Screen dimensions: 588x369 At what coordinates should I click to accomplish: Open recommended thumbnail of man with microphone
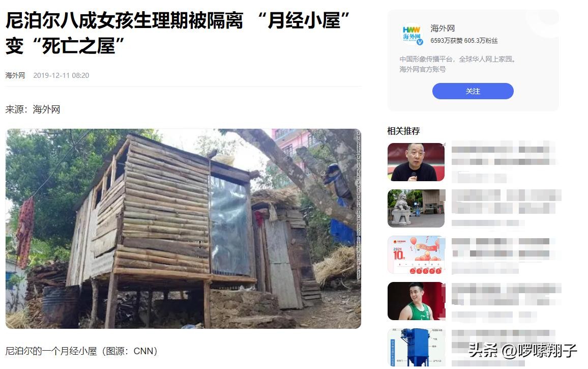416,162
